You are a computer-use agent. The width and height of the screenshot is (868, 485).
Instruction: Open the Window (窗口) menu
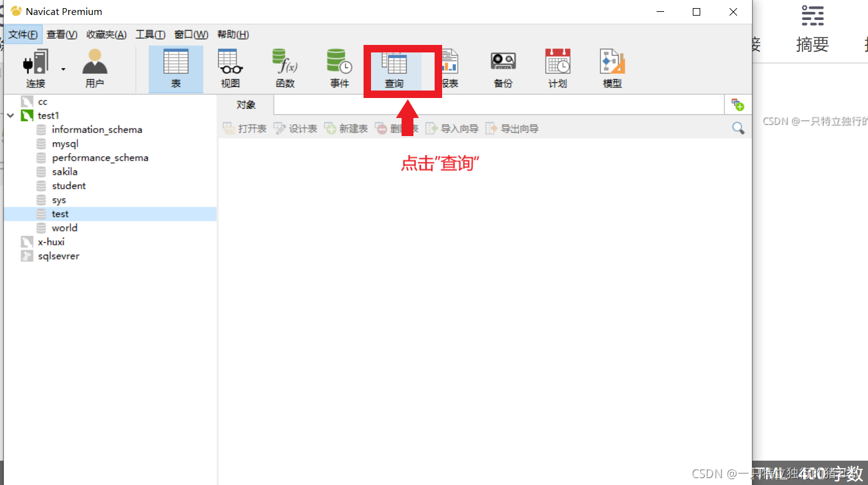point(191,34)
